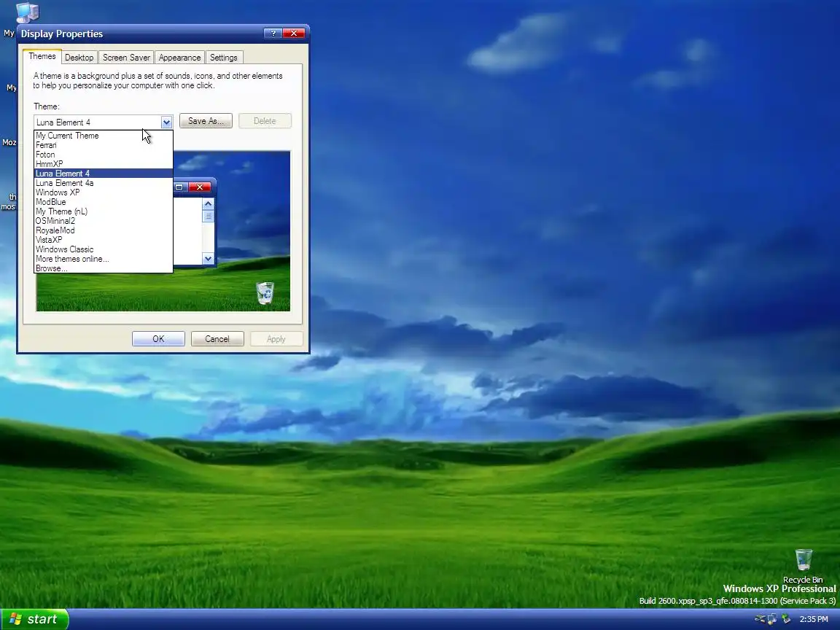Click the preview window's close button
This screenshot has height=630, width=840.
point(200,187)
